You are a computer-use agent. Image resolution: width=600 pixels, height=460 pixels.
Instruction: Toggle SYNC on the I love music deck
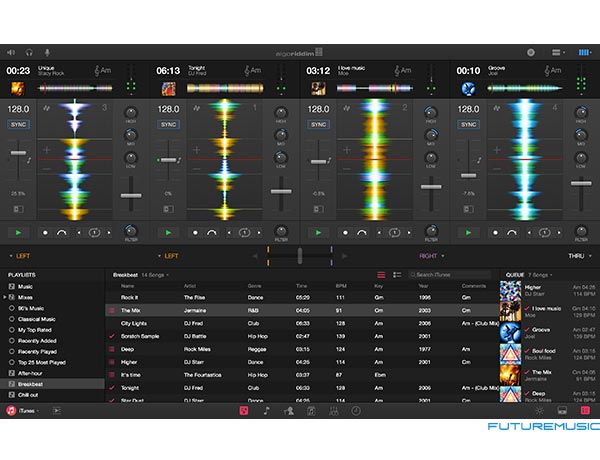click(x=318, y=124)
